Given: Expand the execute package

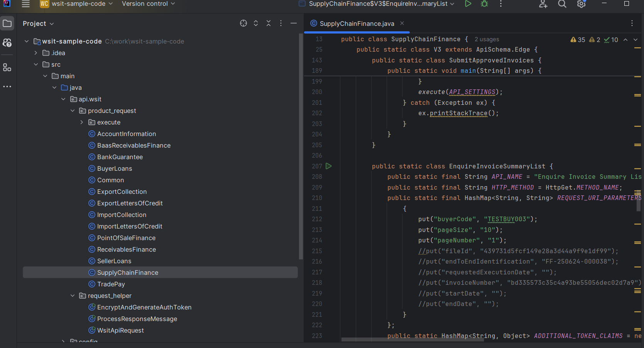Looking at the screenshot, I should [x=81, y=122].
